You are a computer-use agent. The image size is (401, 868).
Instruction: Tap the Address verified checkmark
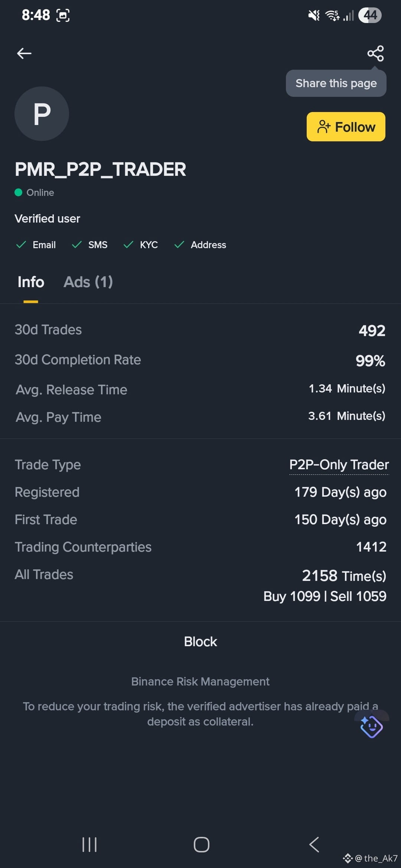pyautogui.click(x=179, y=244)
